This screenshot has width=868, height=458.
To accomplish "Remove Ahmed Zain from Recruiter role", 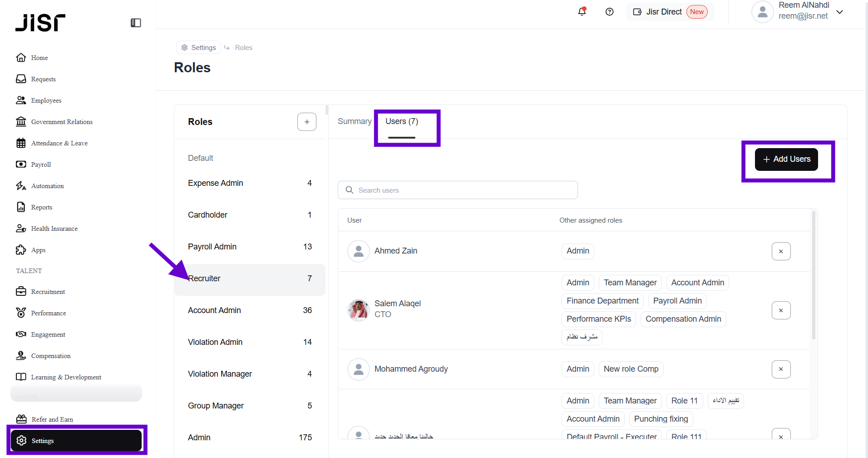I will point(781,251).
